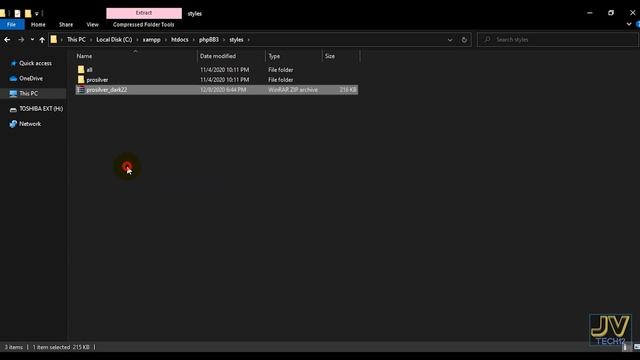This screenshot has width=640, height=360.
Task: Select This PC in navigation pane
Action: point(29,93)
